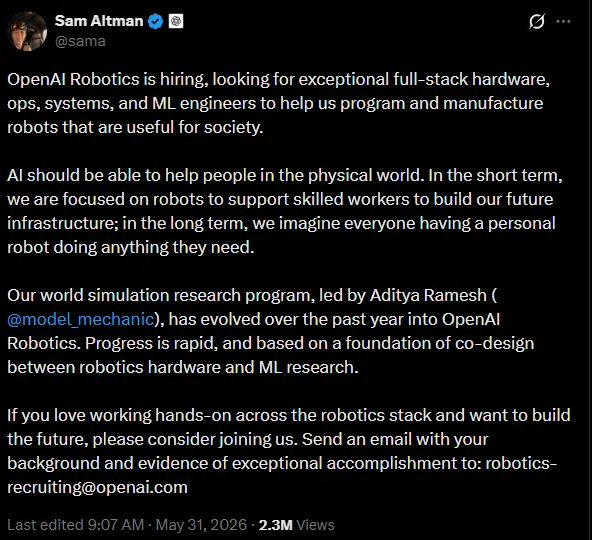Click the 9:07 AM post time

116,525
